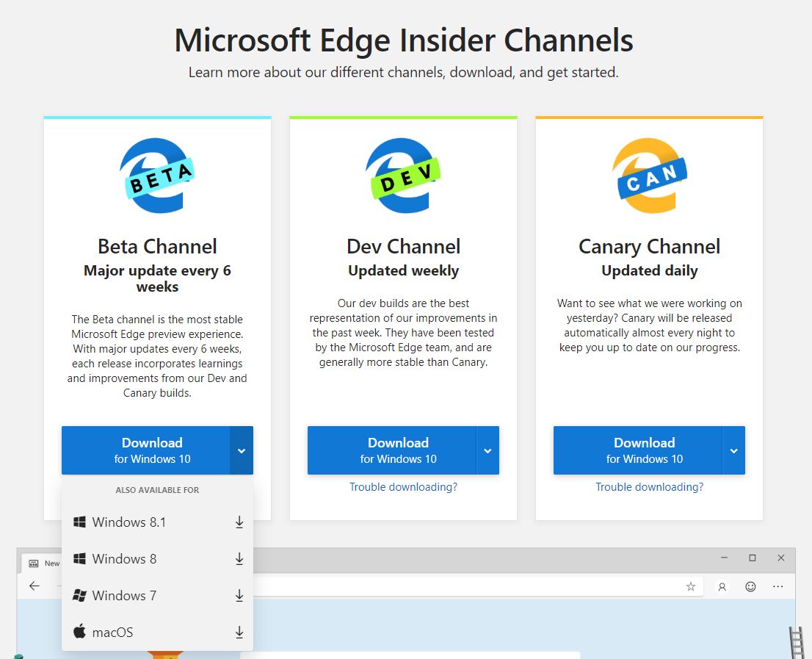Click the macOS download arrow icon
812x659 pixels.
click(x=239, y=633)
